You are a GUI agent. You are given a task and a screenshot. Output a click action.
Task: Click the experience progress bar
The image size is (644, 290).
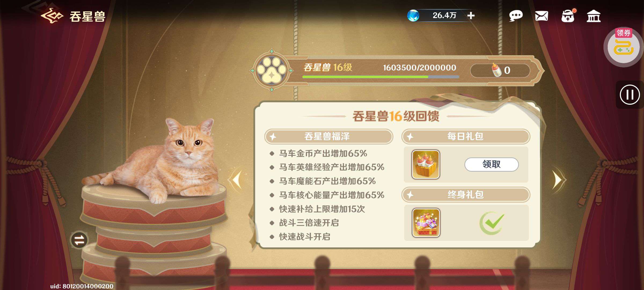[x=380, y=77]
